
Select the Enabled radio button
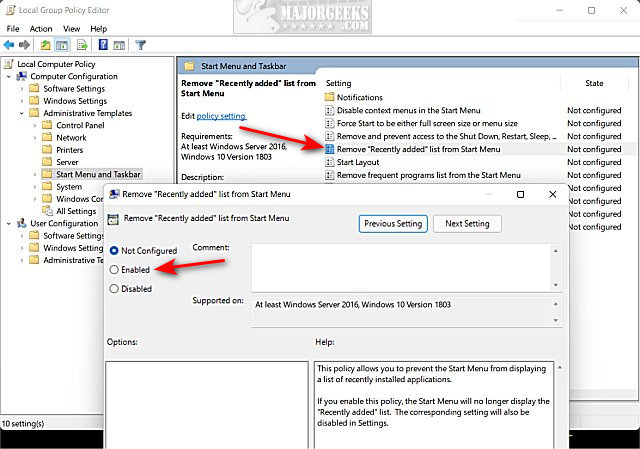(114, 269)
